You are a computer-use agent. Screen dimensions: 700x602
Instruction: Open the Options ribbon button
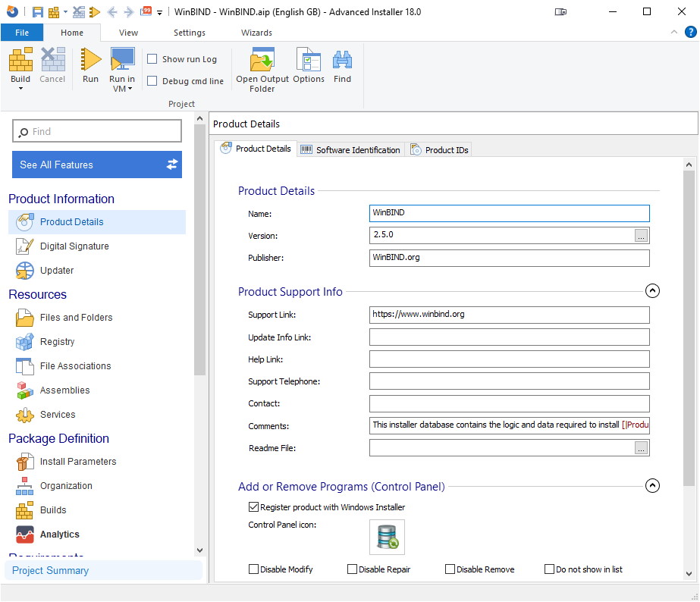click(309, 65)
